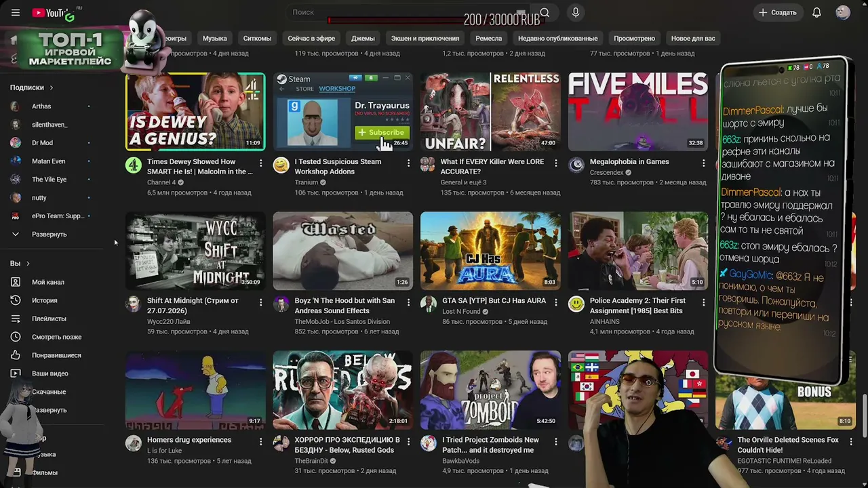
Task: Open options for What If EVERY Killer video
Action: tap(555, 163)
